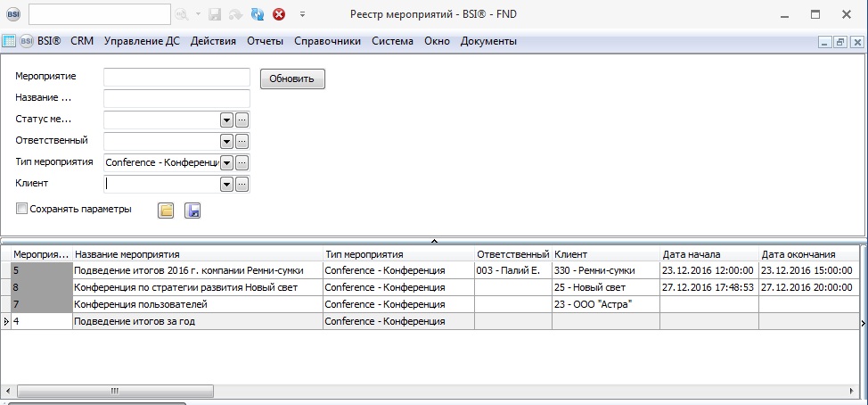Click the save parameters floppy disk icon
The image size is (868, 405).
click(192, 211)
